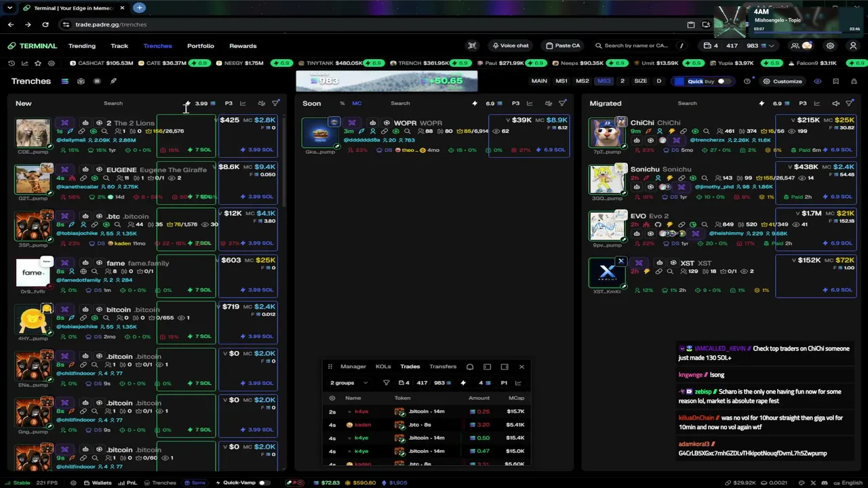This screenshot has width=868, height=488.
Task: Click the scan icon left of Voice chat
Action: pyautogui.click(x=472, y=45)
